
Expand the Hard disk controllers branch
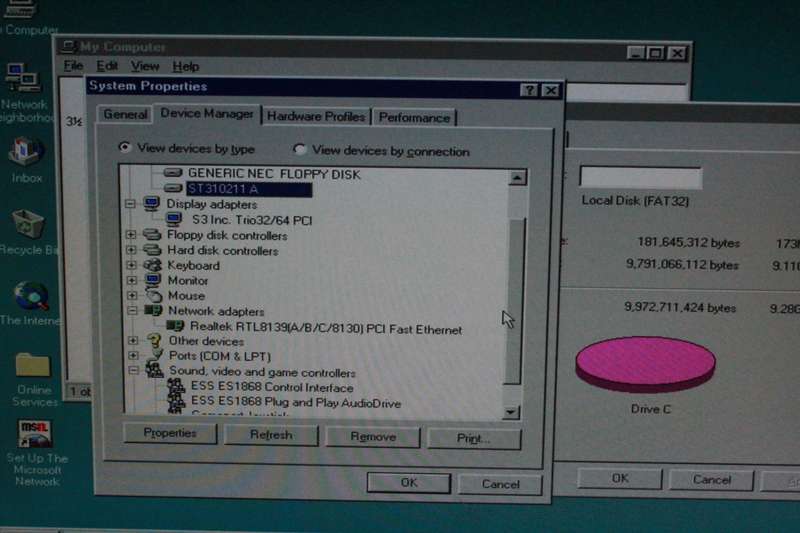point(131,250)
